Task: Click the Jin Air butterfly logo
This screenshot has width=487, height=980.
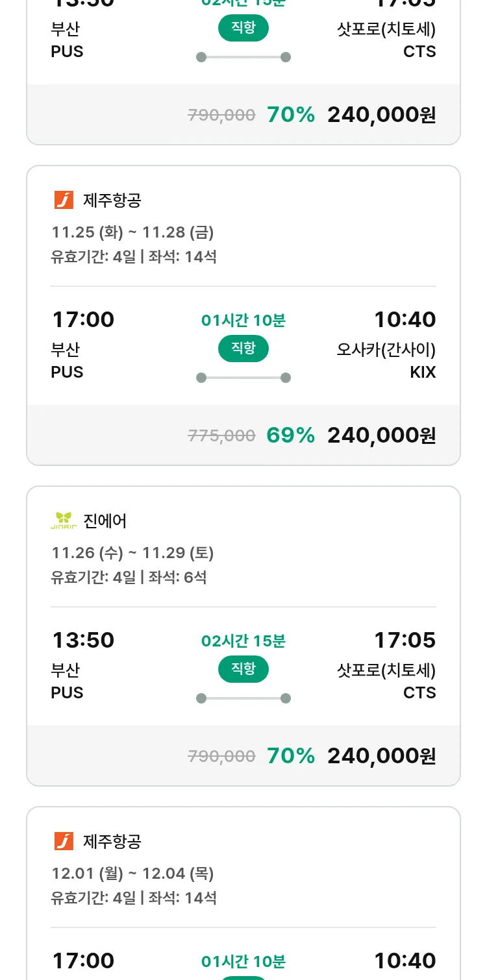Action: pos(64,521)
